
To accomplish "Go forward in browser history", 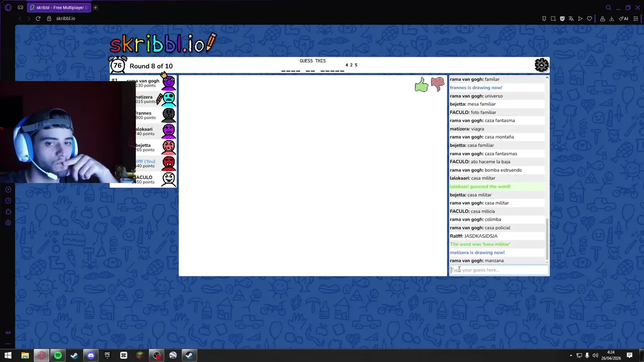I will pos(29,19).
